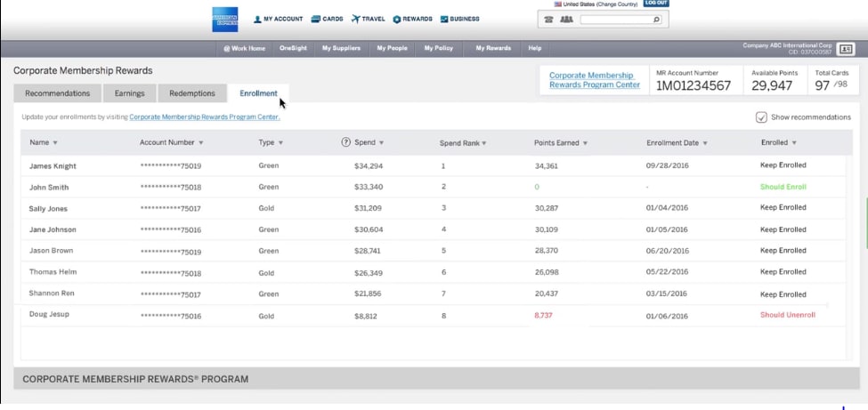The image size is (868, 410).
Task: Open My Policy in the navigation bar
Action: point(438,48)
